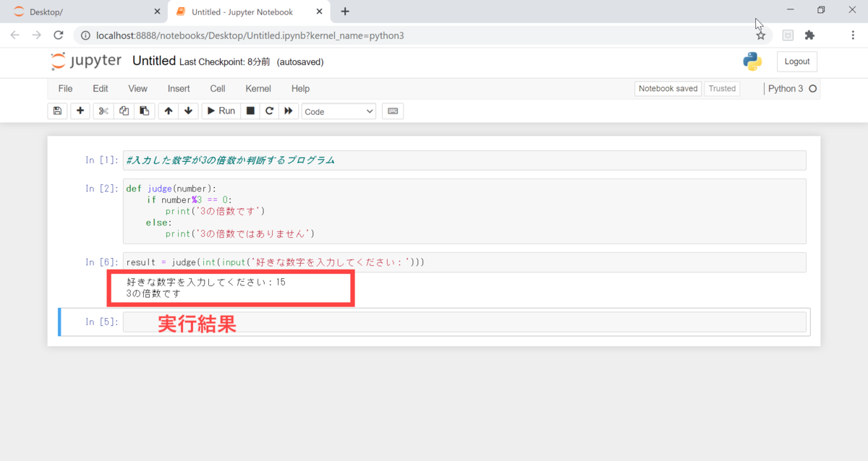Paste cells below icon
Image resolution: width=868 pixels, height=461 pixels.
[145, 111]
